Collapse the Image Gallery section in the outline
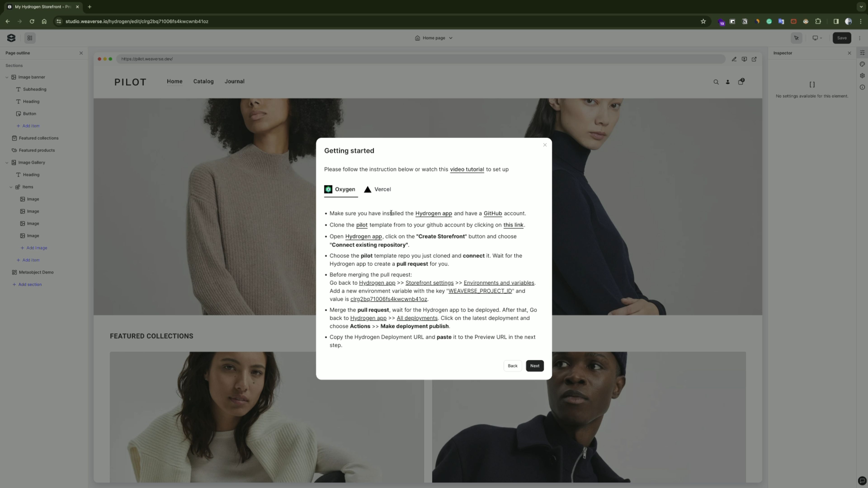Viewport: 868px width, 488px height. coord(7,162)
